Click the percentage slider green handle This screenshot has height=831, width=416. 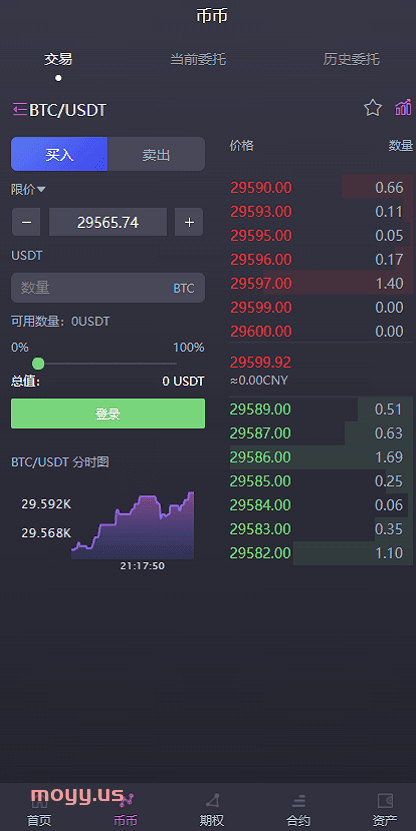point(38,364)
